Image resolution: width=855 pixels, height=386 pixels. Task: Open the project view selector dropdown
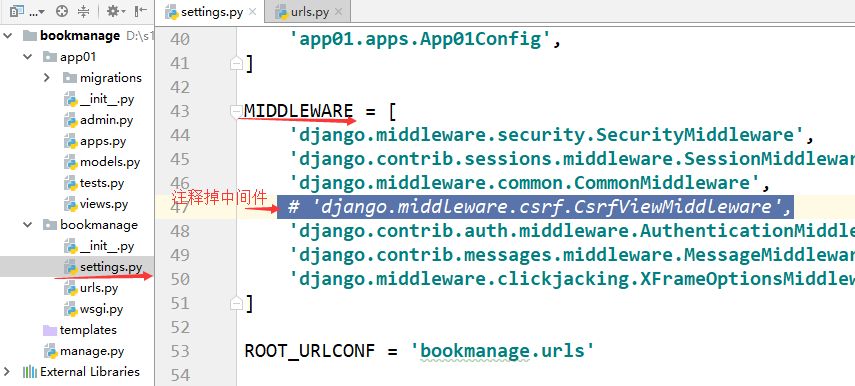pyautogui.click(x=26, y=10)
